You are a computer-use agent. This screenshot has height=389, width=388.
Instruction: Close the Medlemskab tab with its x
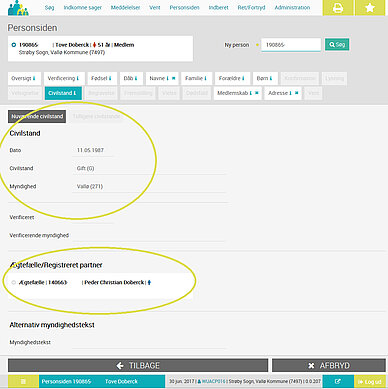(x=256, y=93)
